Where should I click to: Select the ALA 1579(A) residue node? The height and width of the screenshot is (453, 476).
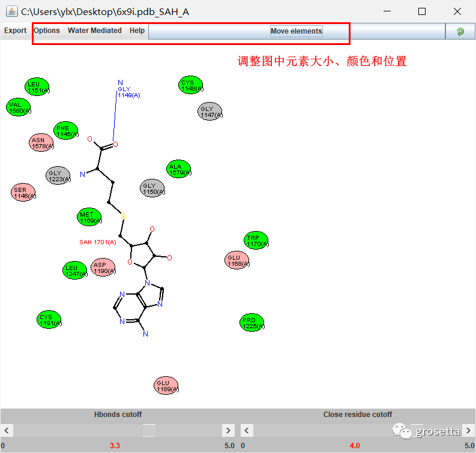(179, 169)
